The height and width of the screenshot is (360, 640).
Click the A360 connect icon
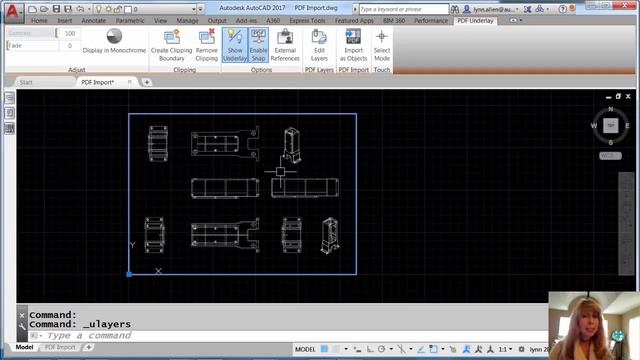point(540,9)
